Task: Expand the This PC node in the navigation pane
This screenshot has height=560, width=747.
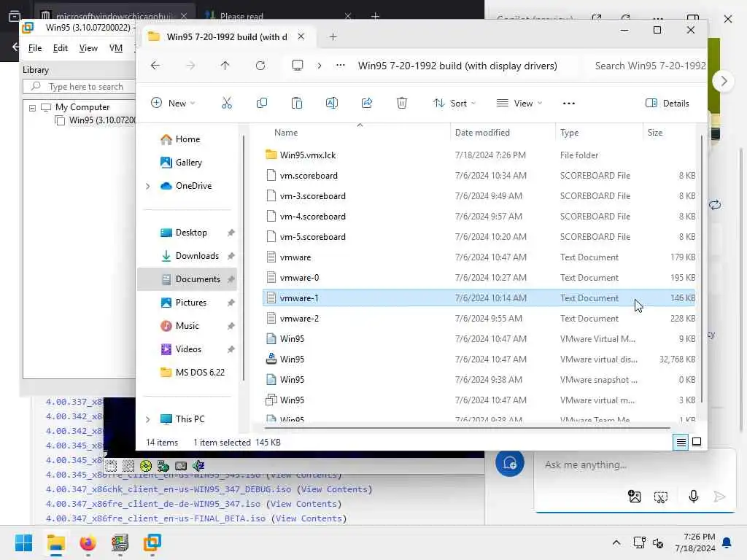Action: [147, 419]
